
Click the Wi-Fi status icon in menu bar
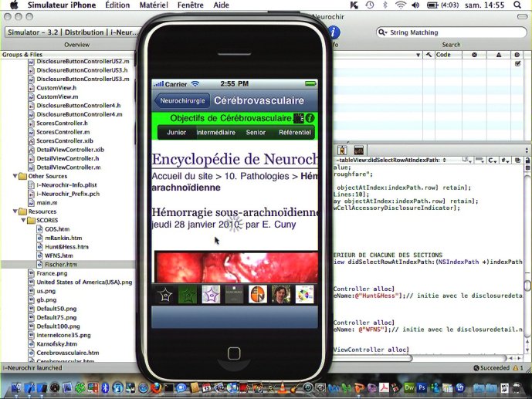(401, 5)
